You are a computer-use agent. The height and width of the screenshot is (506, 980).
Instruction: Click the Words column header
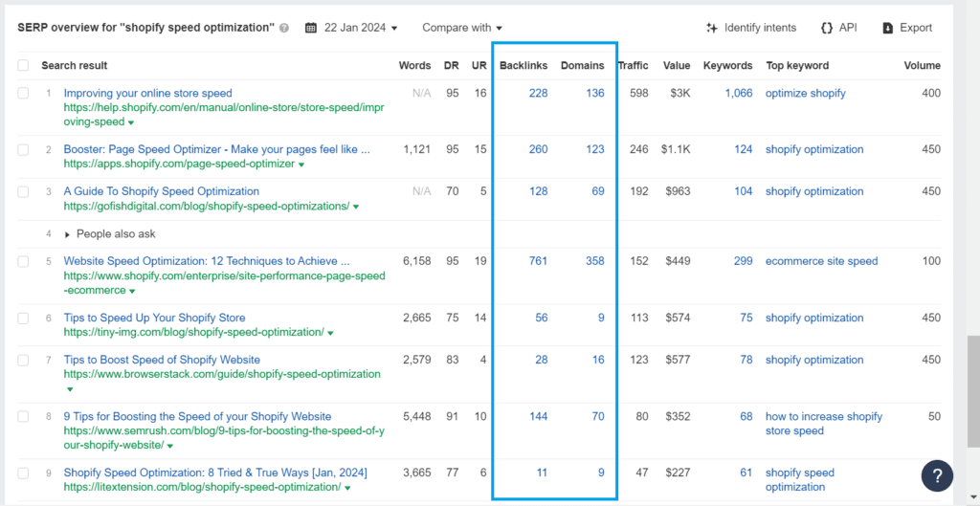point(415,66)
